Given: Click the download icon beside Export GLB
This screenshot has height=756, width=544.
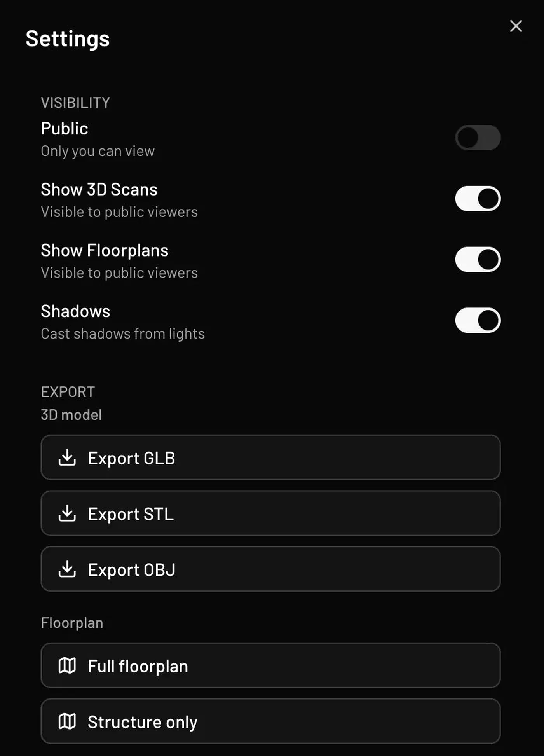Looking at the screenshot, I should coord(67,457).
